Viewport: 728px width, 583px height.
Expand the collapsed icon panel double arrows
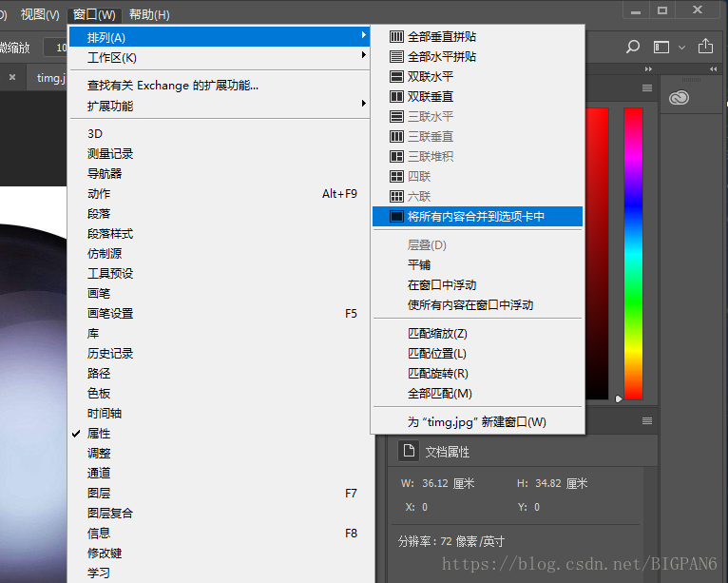[713, 69]
